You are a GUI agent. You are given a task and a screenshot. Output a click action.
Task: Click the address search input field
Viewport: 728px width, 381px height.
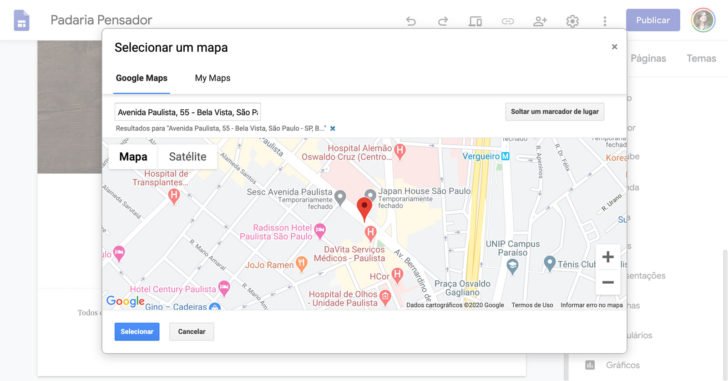point(188,112)
